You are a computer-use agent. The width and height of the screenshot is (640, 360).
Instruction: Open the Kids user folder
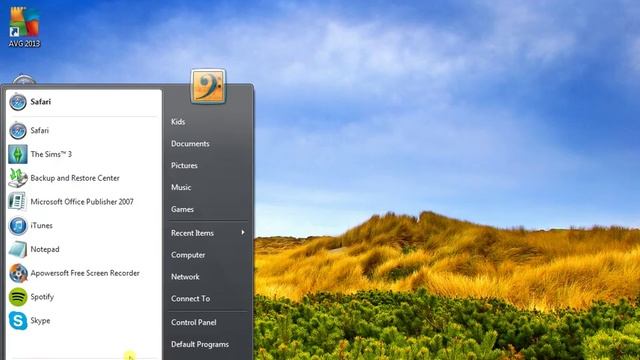178,122
